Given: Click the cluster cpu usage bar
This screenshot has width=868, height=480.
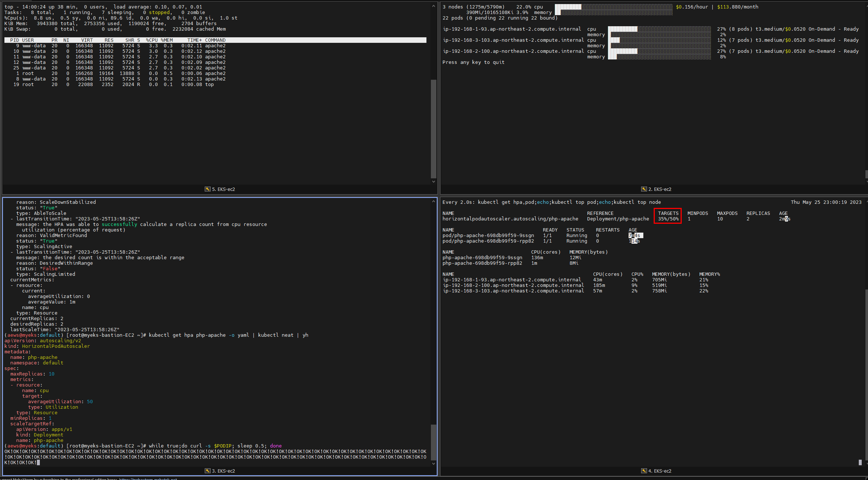Looking at the screenshot, I should (x=613, y=7).
